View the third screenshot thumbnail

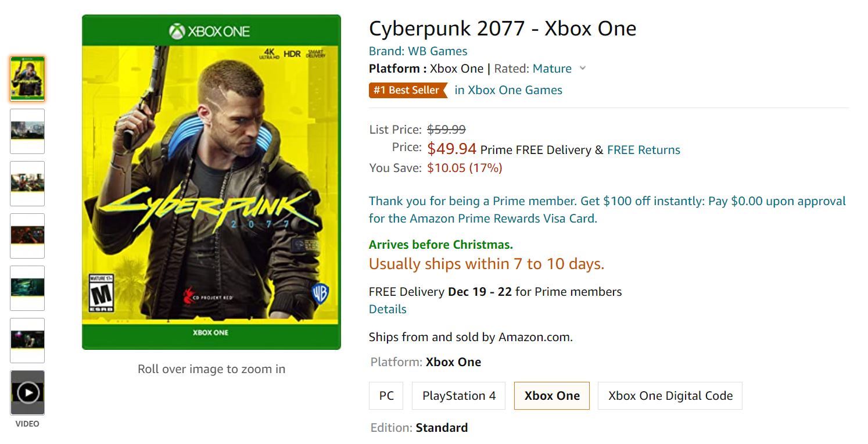tap(27, 184)
